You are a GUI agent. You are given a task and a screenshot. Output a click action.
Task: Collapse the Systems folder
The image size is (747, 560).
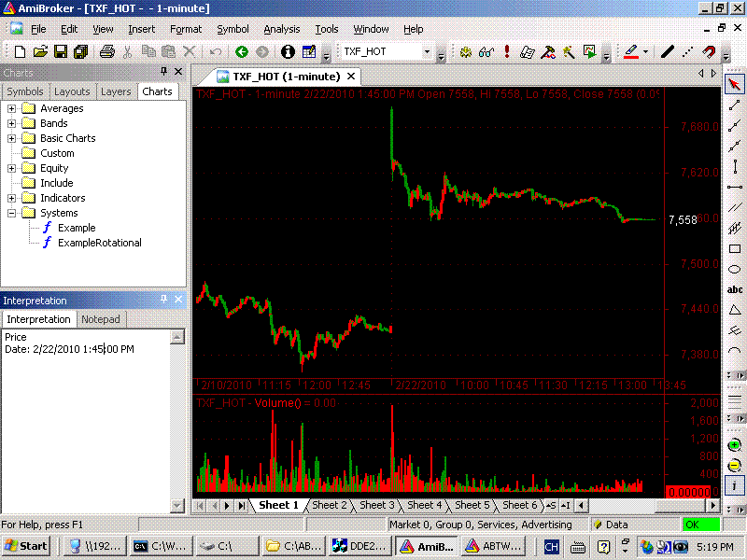pos(11,213)
